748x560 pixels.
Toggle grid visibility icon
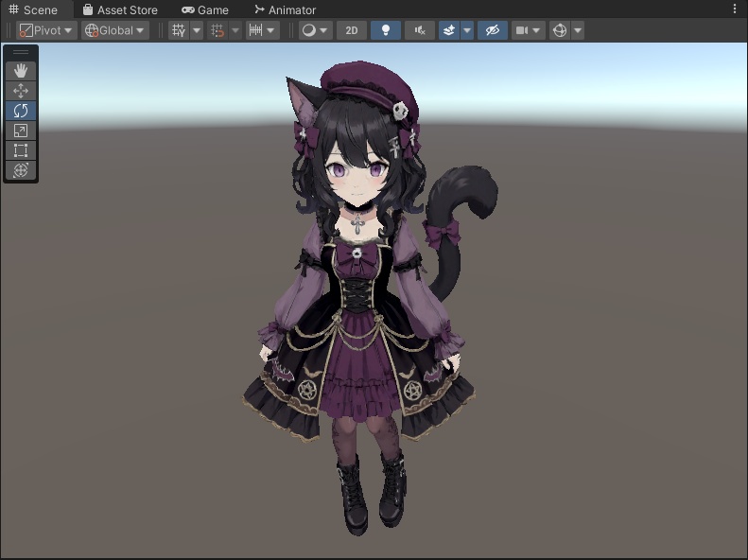179,30
